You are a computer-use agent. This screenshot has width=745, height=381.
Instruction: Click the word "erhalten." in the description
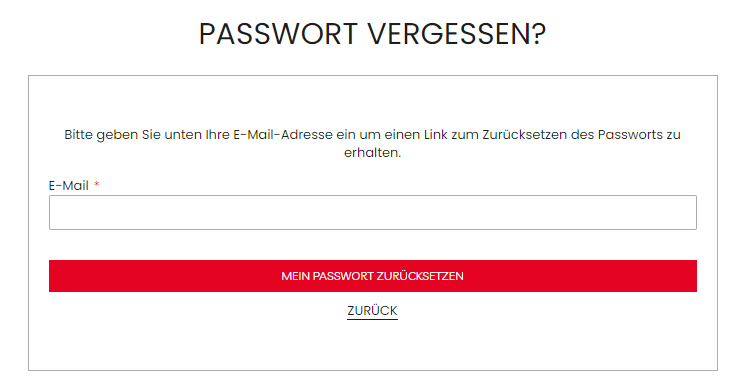coord(372,153)
